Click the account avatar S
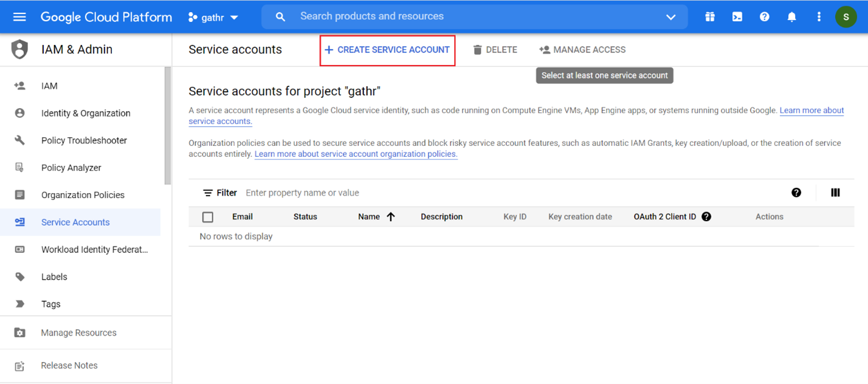The height and width of the screenshot is (384, 868). point(846,16)
